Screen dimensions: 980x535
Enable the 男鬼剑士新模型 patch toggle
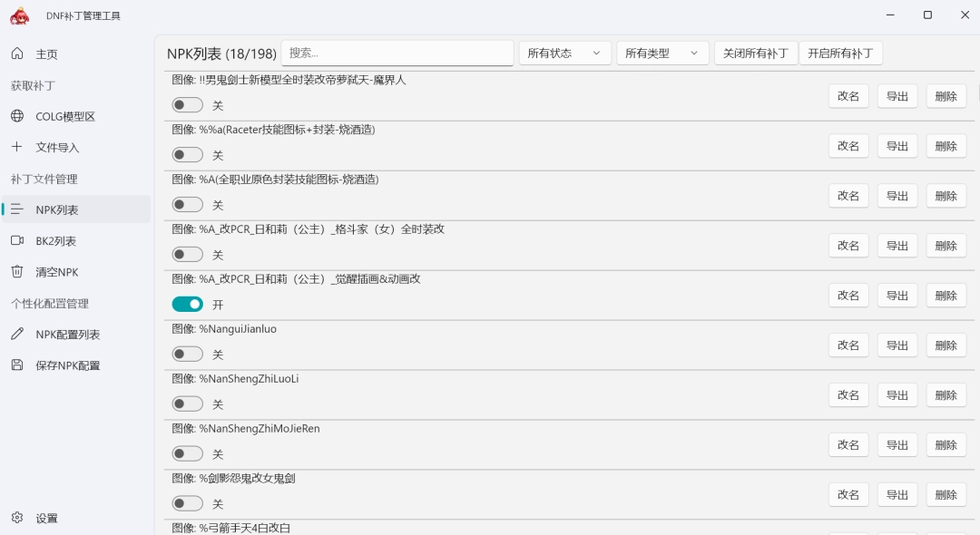(187, 104)
